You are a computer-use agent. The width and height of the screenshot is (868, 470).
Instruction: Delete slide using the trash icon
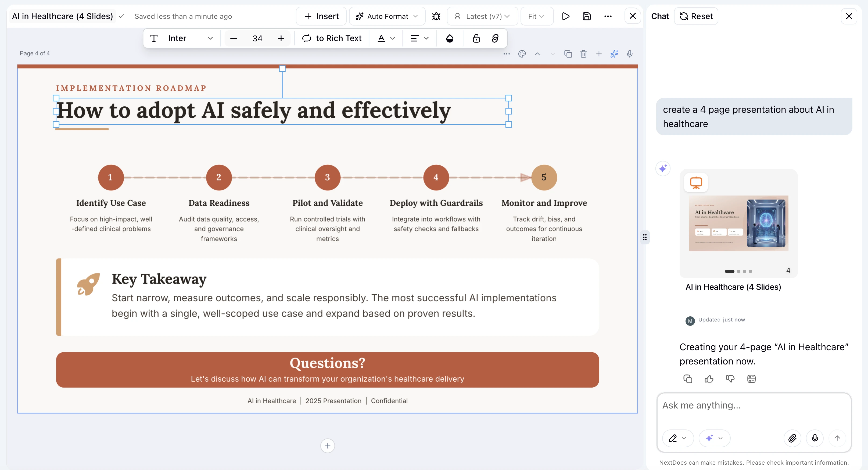583,54
